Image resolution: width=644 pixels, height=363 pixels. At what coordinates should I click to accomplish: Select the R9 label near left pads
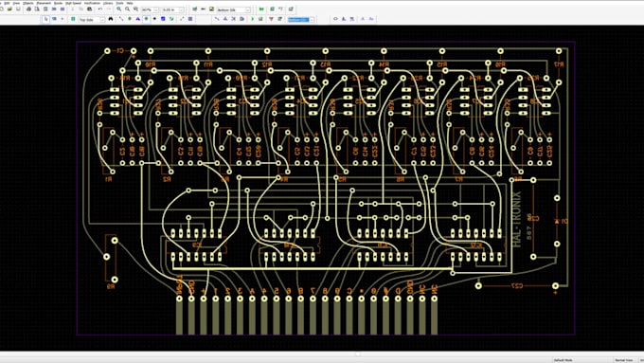point(111,286)
